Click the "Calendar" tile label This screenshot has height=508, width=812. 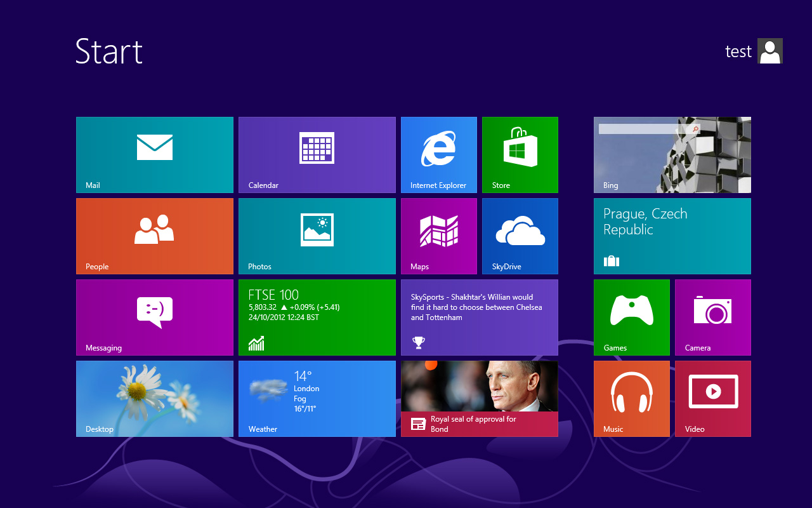tap(263, 185)
